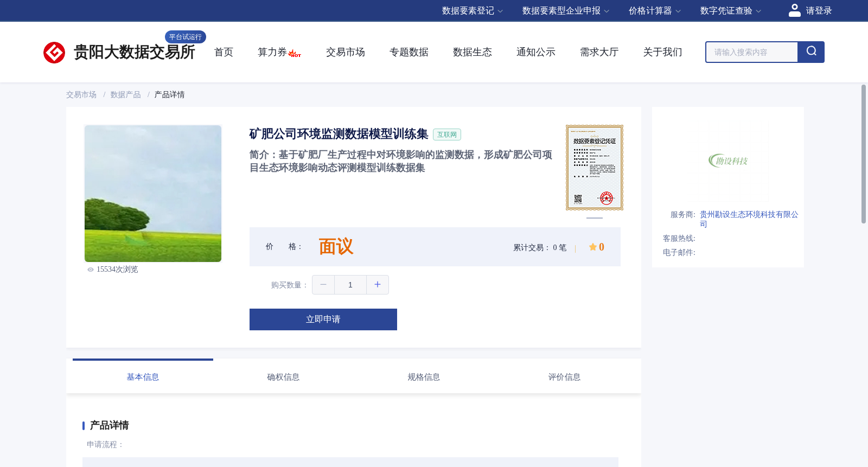Click 数据产品 breadcrumb link
The image size is (868, 467).
click(x=126, y=95)
